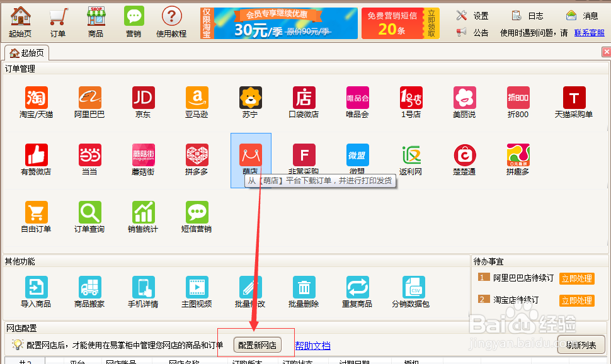Screen dimensions: 611x364
Task: Open 拼多多 order management
Action: 197,160
